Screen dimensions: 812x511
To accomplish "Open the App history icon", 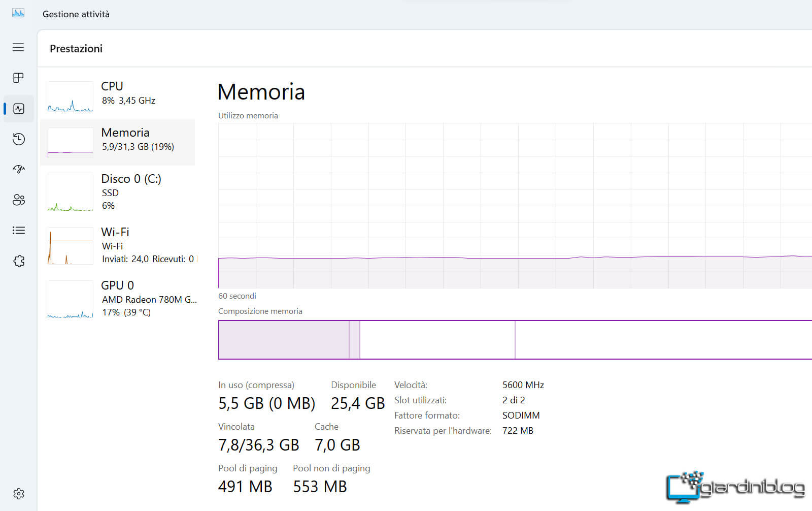I will tap(19, 139).
